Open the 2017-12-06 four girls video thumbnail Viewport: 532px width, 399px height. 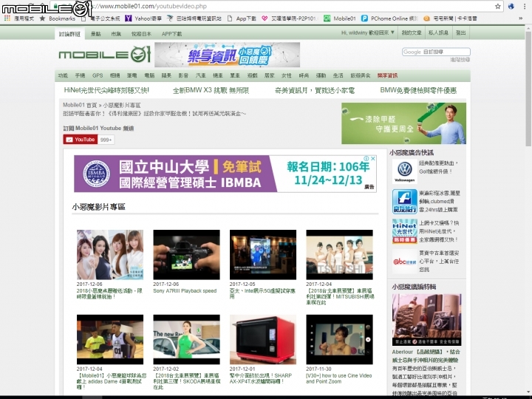pyautogui.click(x=110, y=255)
